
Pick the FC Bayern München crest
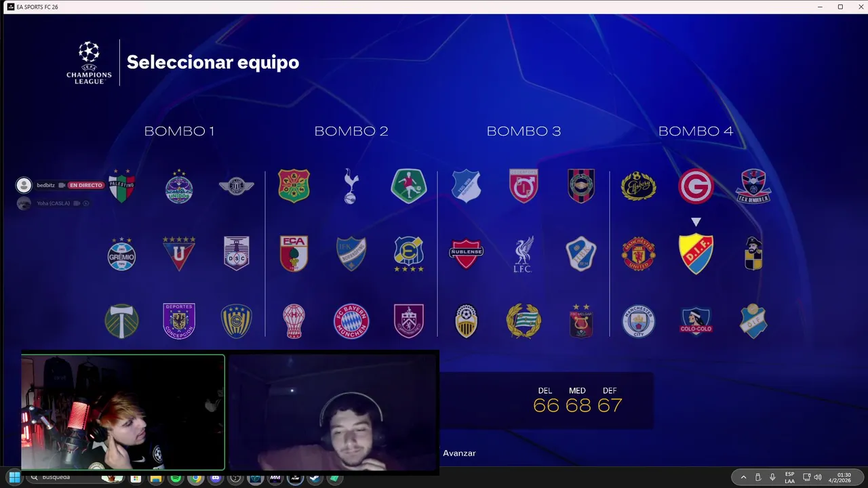coord(351,321)
